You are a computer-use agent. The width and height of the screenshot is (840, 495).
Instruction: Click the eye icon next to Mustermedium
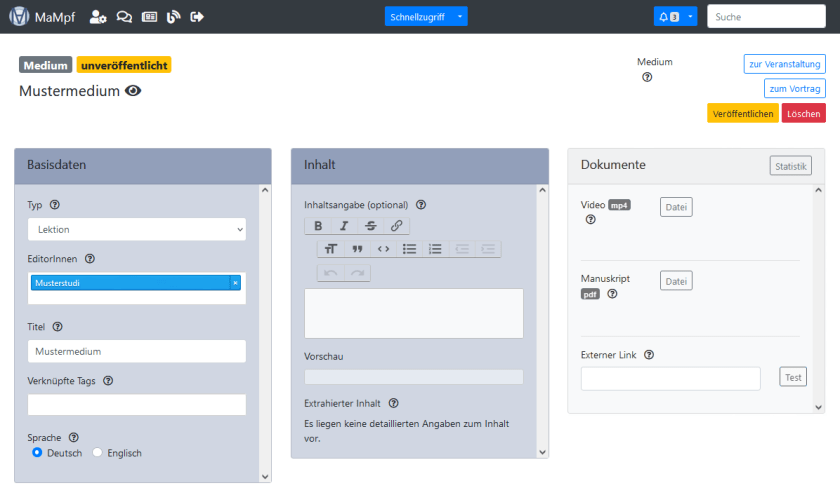(x=133, y=91)
